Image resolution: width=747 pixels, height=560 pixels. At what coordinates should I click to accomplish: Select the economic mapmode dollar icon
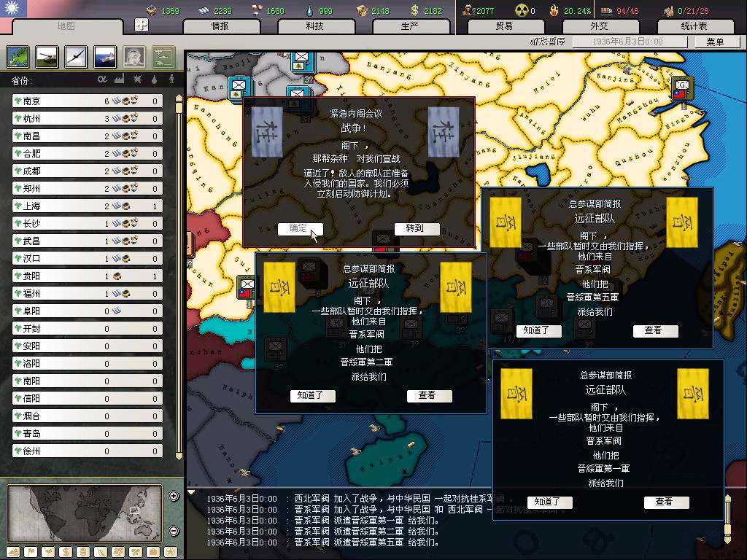click(66, 553)
